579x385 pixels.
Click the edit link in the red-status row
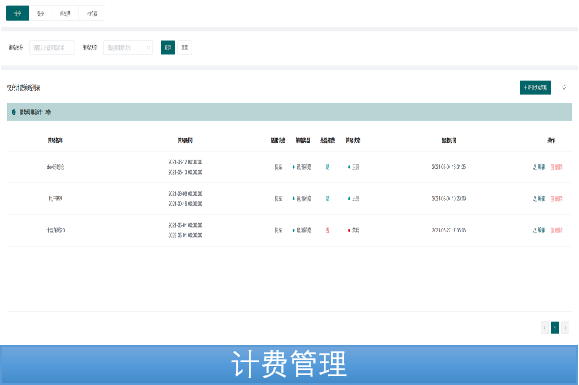point(539,230)
